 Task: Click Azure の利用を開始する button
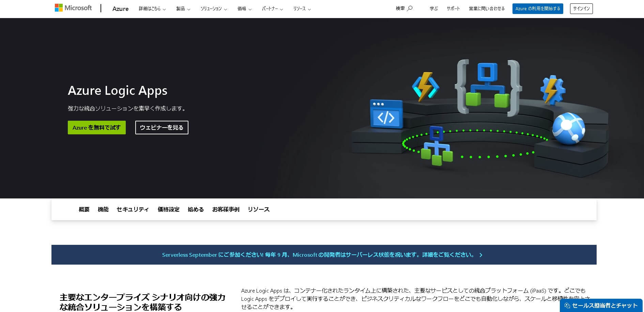538,9
